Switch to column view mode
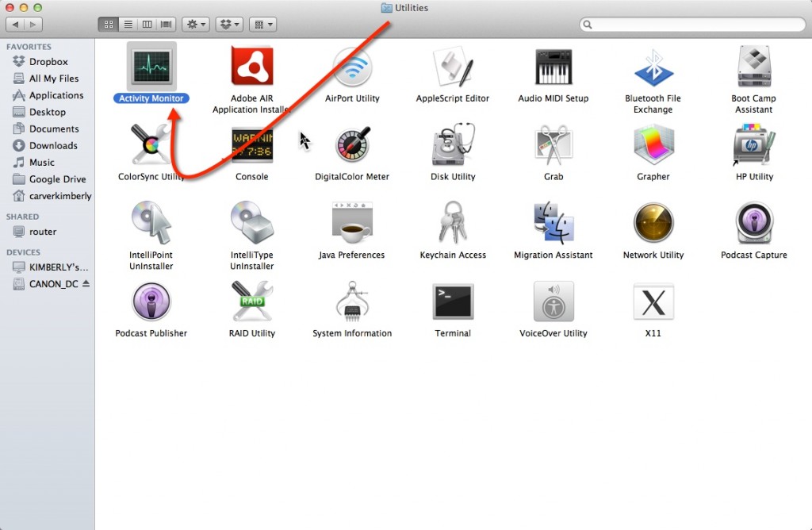Image resolution: width=812 pixels, height=530 pixels. 147,25
